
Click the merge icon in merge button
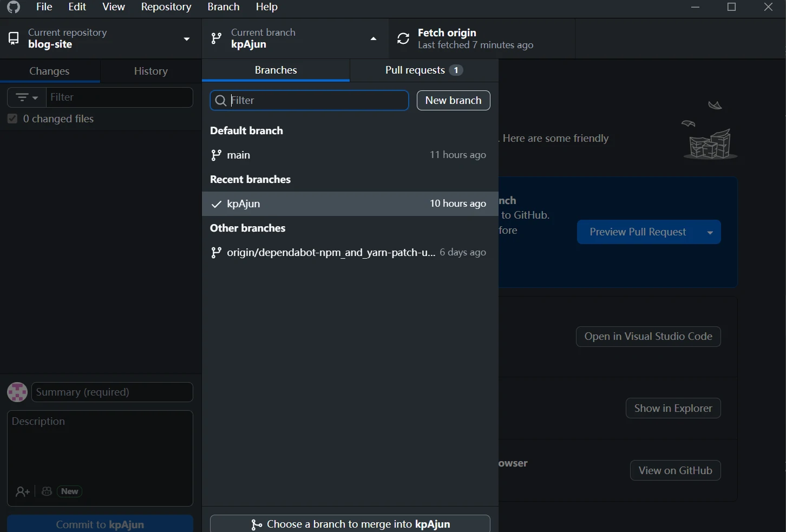[256, 524]
